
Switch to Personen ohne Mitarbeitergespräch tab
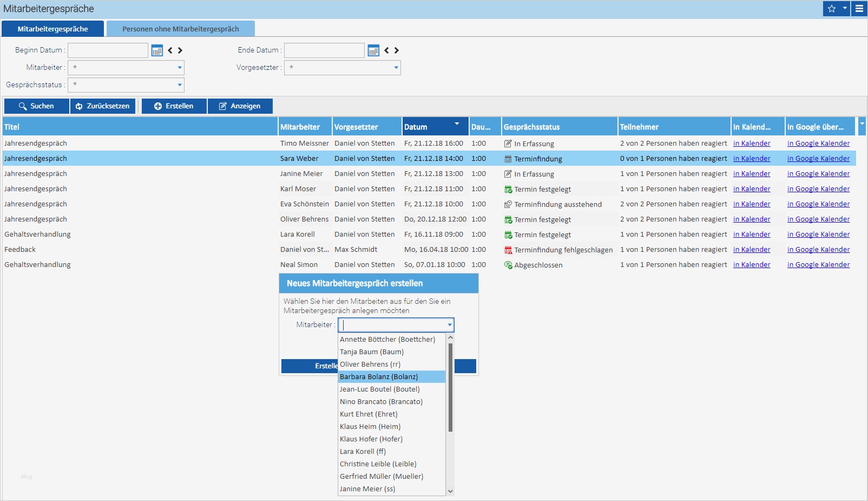(180, 29)
